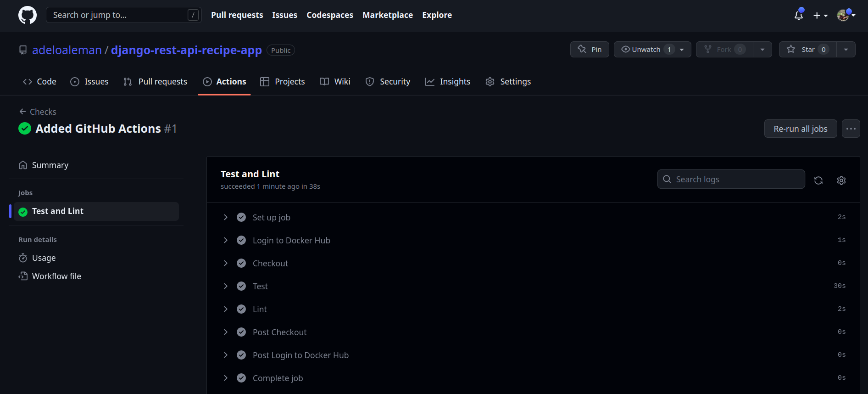Click Re-run all jobs button
This screenshot has height=394, width=868.
800,129
